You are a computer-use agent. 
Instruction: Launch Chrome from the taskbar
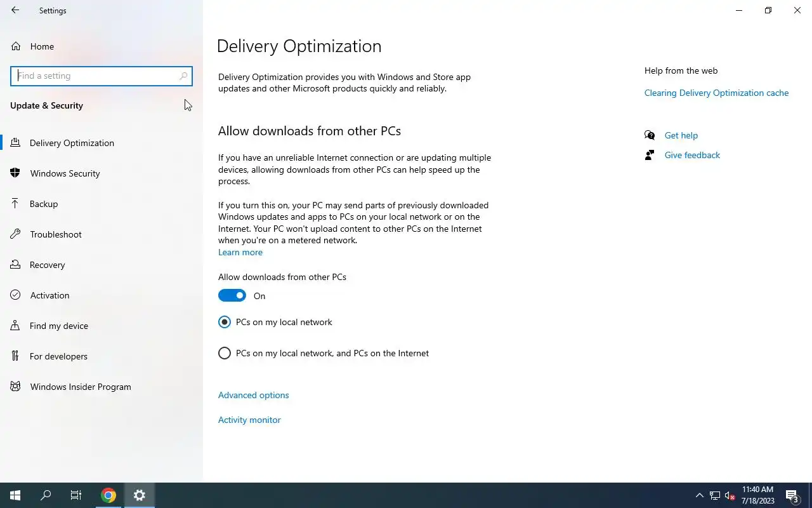pos(108,495)
